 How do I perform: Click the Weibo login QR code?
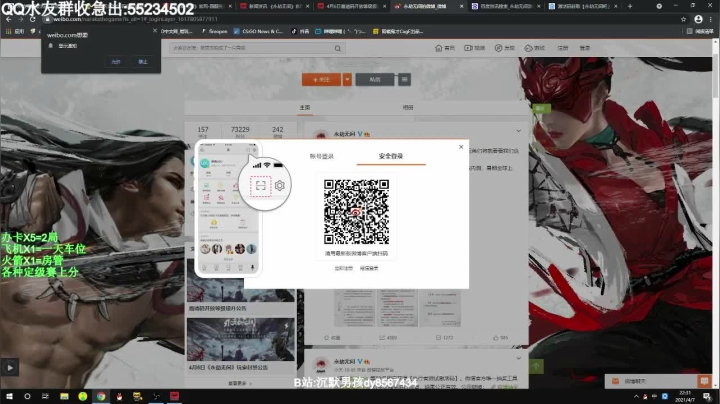tap(356, 212)
